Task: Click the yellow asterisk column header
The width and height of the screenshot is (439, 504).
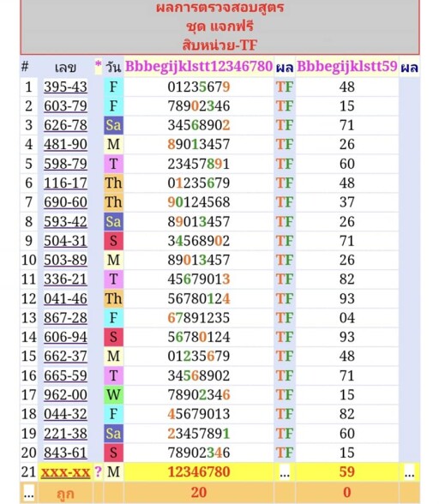Action: [x=98, y=64]
